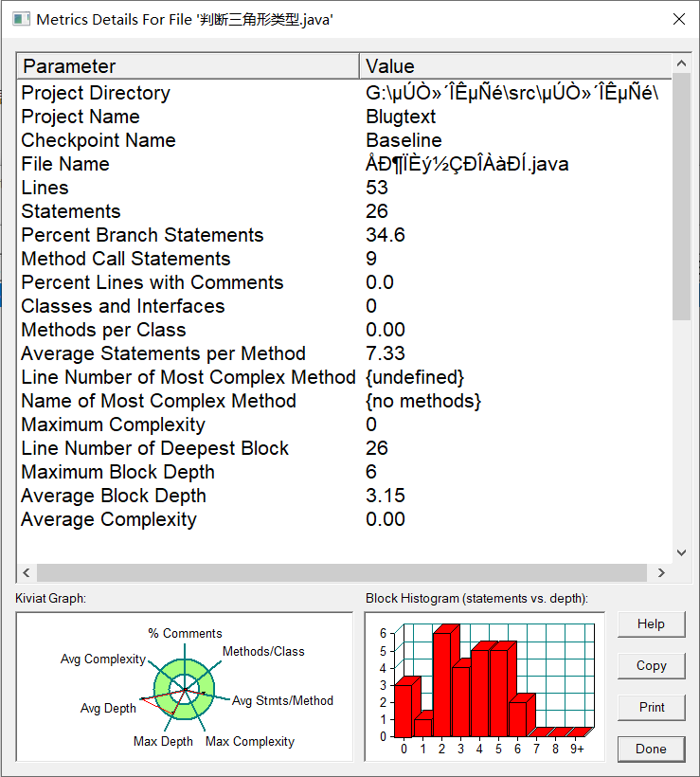Select Name of Most Complex Method row
The width and height of the screenshot is (700, 777).
click(344, 401)
